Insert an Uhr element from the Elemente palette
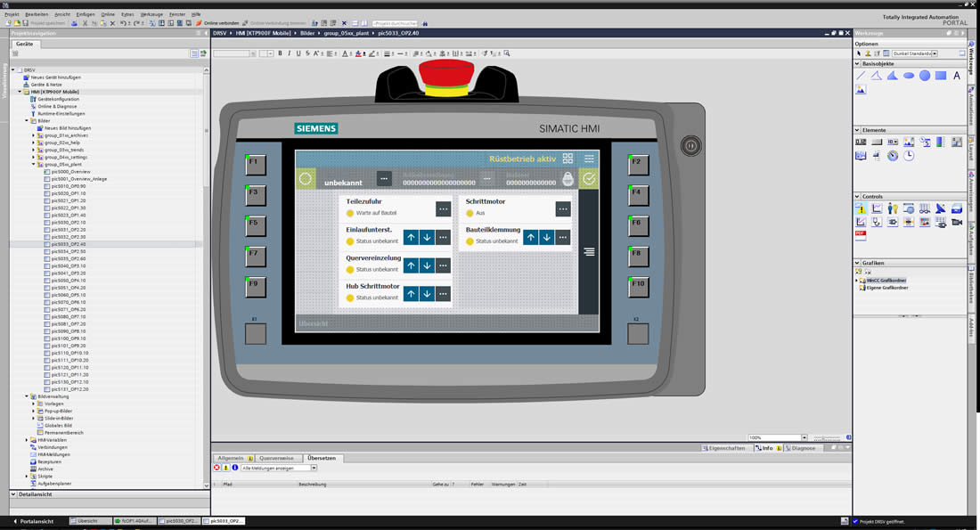The height and width of the screenshot is (530, 980). (909, 155)
